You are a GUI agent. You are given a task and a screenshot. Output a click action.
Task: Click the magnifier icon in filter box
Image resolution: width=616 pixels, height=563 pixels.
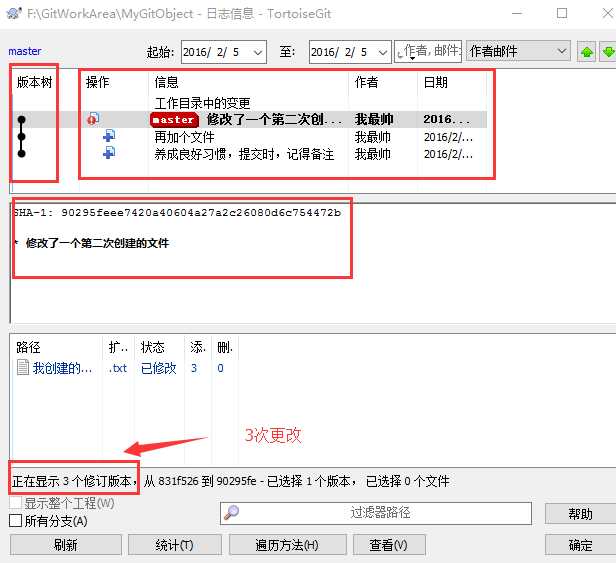(231, 512)
